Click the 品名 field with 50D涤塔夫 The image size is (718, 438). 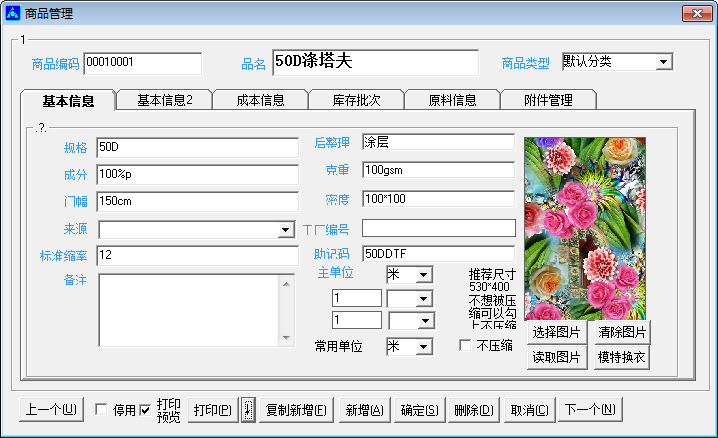click(375, 62)
